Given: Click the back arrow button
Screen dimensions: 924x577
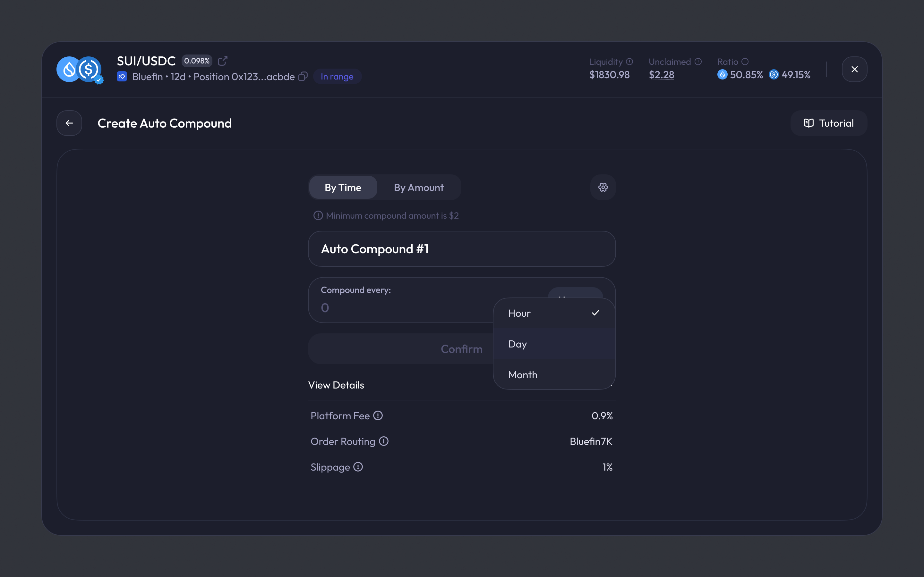Looking at the screenshot, I should 69,123.
